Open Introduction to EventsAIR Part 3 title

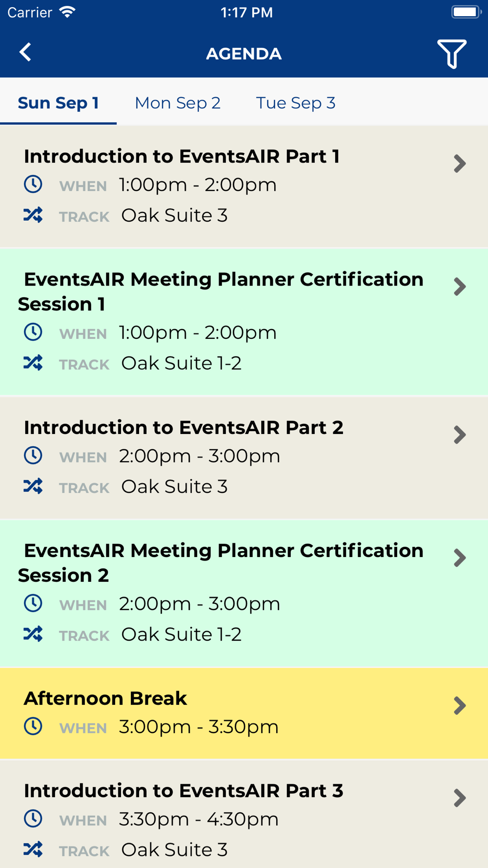(183, 790)
